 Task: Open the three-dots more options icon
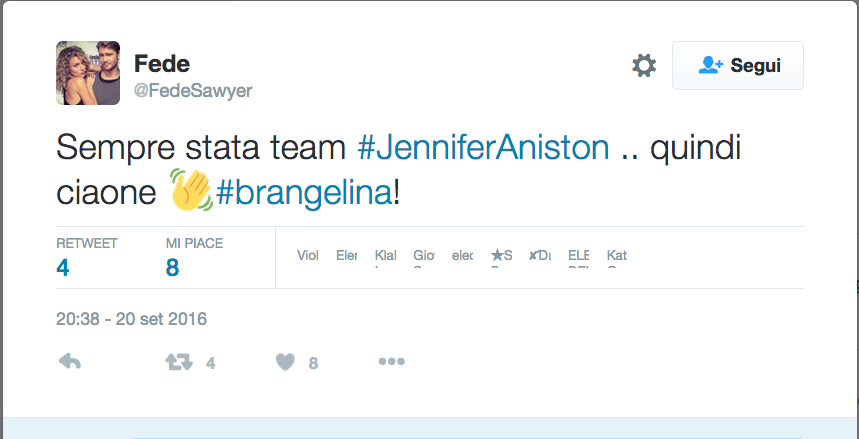tap(391, 362)
